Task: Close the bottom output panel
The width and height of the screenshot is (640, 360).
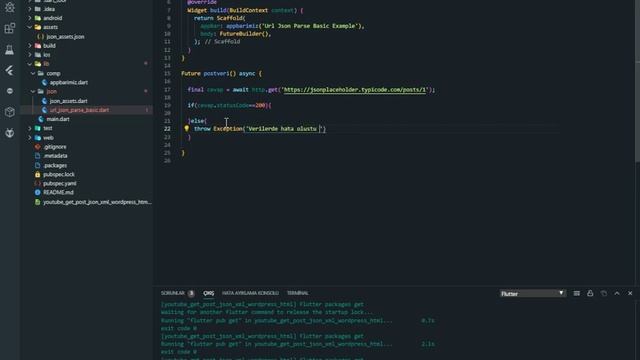Action: coord(630,293)
